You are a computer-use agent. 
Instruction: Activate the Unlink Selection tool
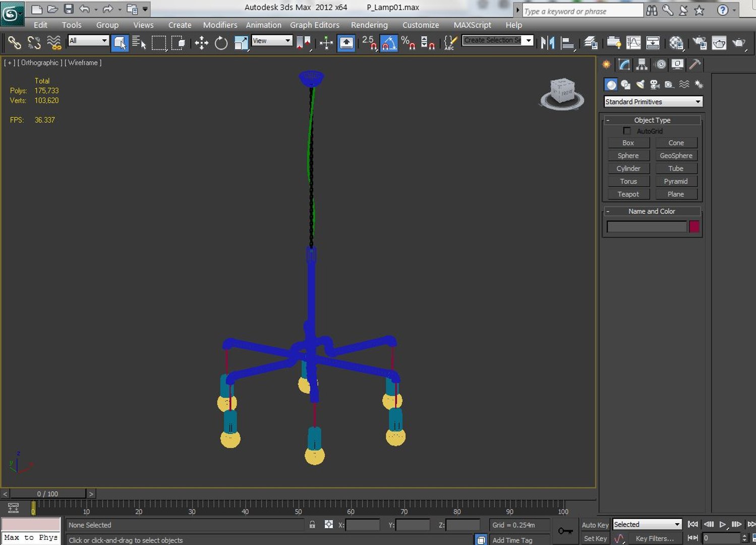coord(34,43)
